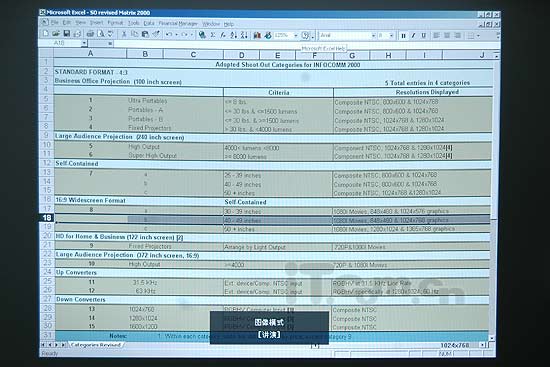Viewport: 550px width, 367px height.
Task: Toggle Underline formatting button
Action: [424, 36]
